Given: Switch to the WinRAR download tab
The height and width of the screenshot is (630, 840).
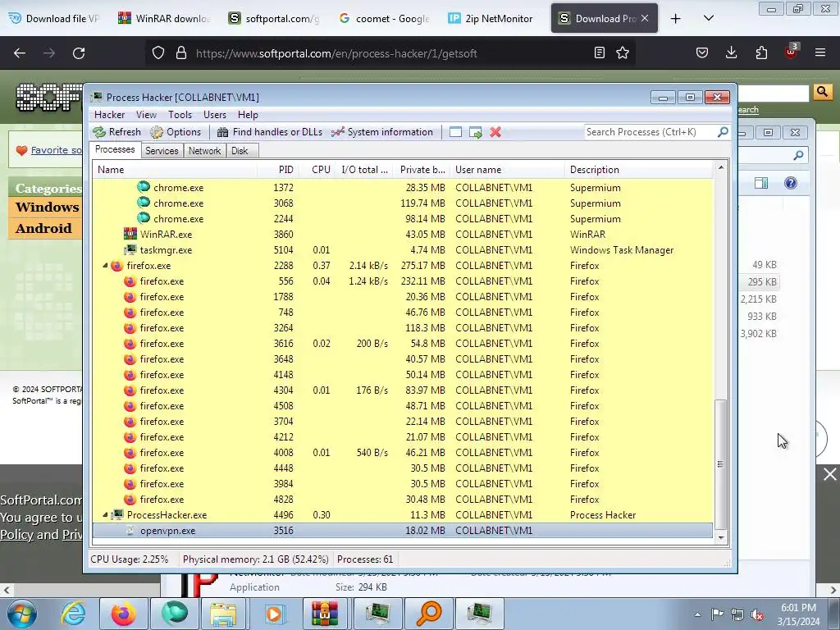Looking at the screenshot, I should tap(164, 19).
